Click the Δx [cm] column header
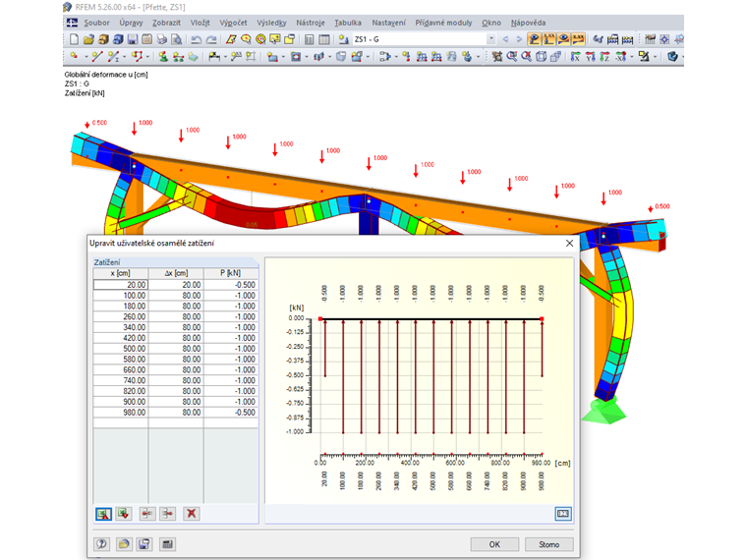This screenshot has width=747, height=560. click(x=176, y=273)
